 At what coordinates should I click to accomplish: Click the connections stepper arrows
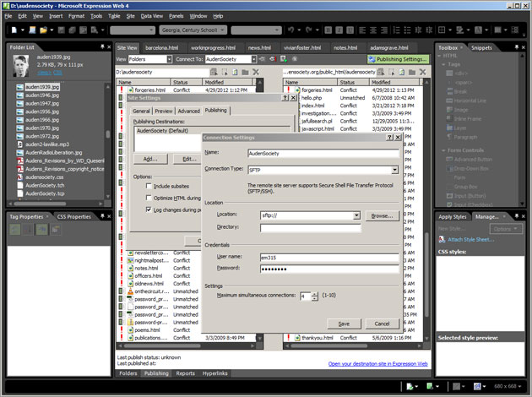coord(315,296)
